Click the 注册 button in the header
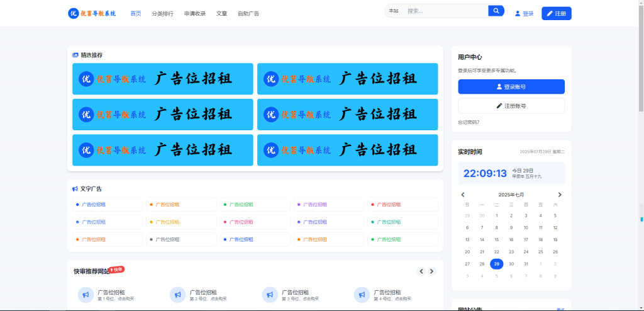644x311 pixels. coord(557,14)
